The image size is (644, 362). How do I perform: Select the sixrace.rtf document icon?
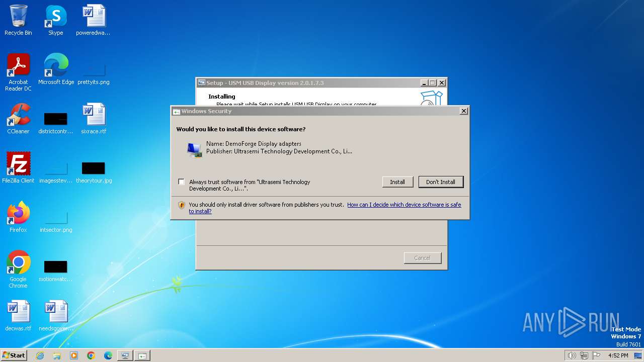coord(94,119)
